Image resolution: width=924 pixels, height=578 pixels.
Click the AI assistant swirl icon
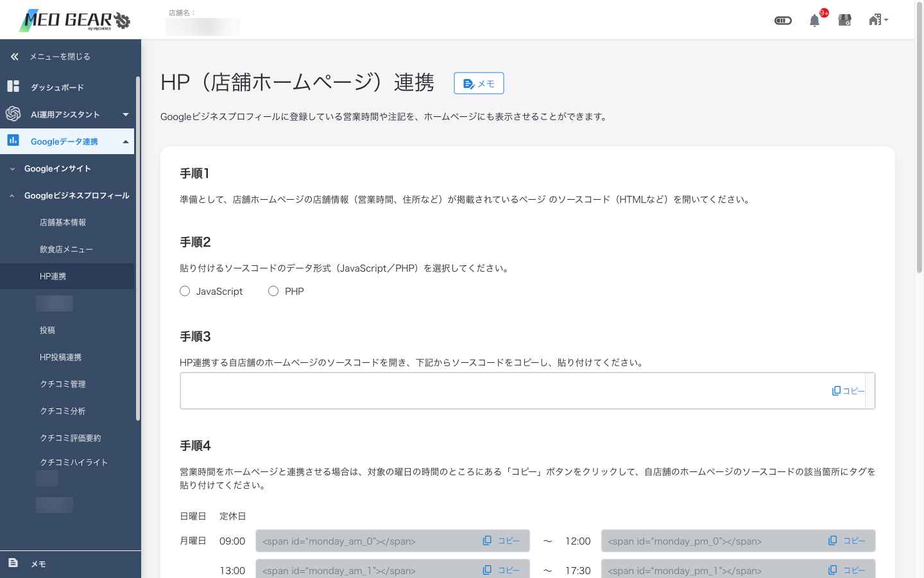(13, 114)
